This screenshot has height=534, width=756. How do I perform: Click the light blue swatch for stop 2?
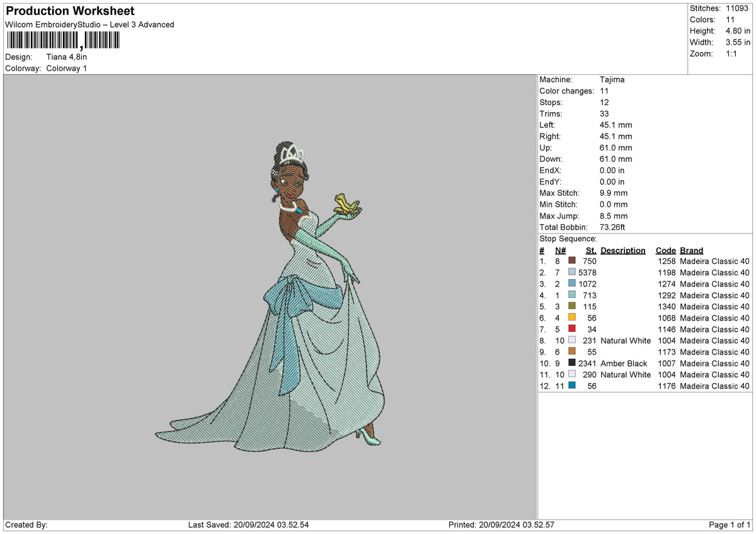572,272
